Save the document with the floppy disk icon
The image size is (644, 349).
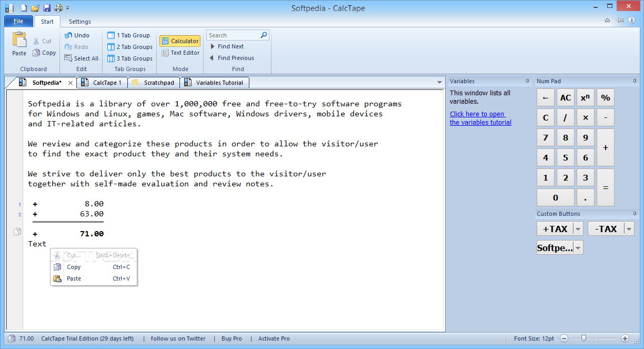click(x=46, y=8)
